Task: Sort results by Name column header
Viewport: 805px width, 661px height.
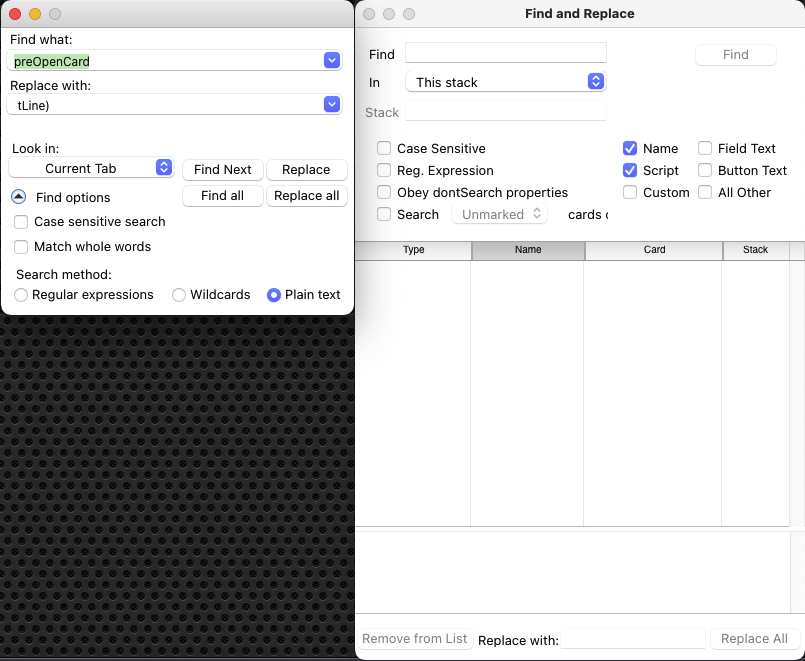Action: point(528,250)
